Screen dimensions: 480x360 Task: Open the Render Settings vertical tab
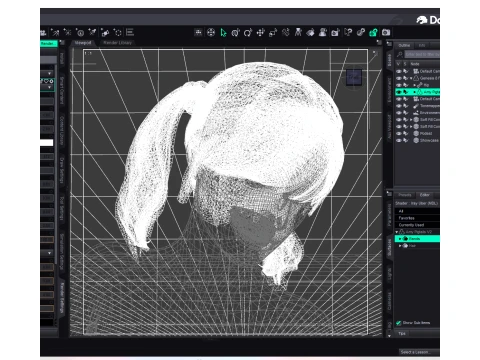[x=62, y=298]
